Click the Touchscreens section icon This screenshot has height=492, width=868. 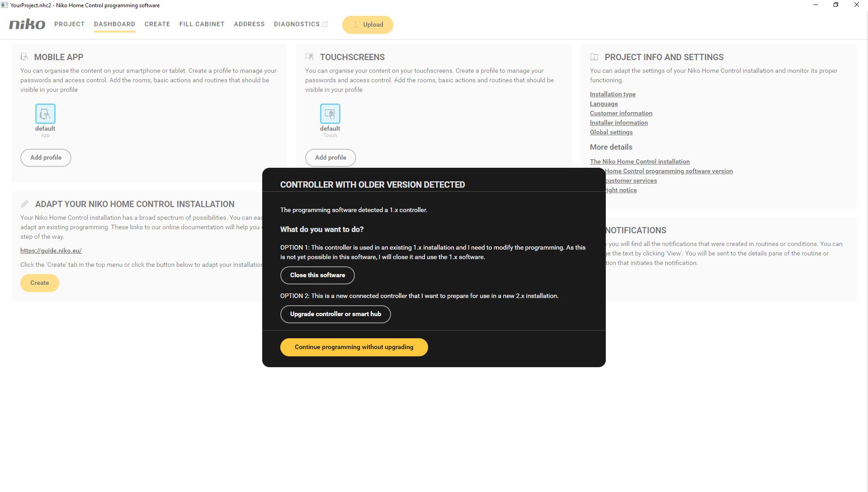[310, 57]
